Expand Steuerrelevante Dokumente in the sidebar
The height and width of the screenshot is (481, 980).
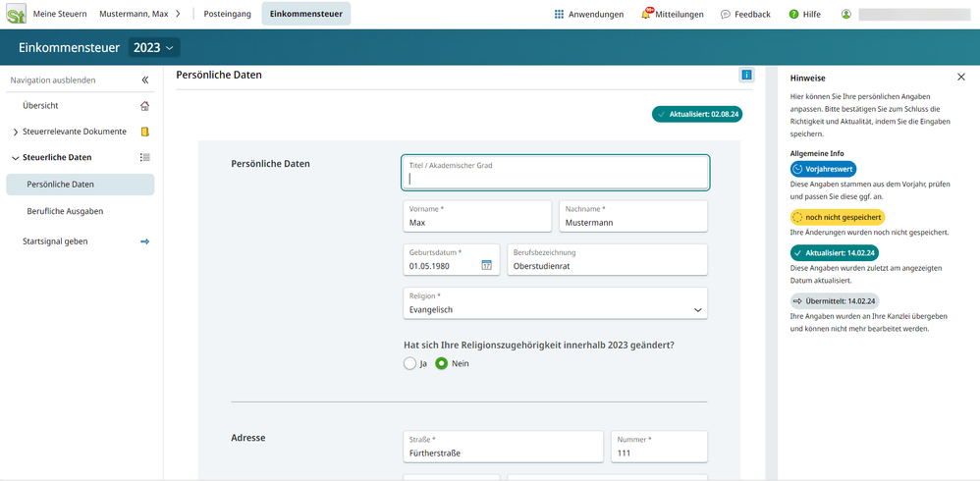(x=16, y=132)
